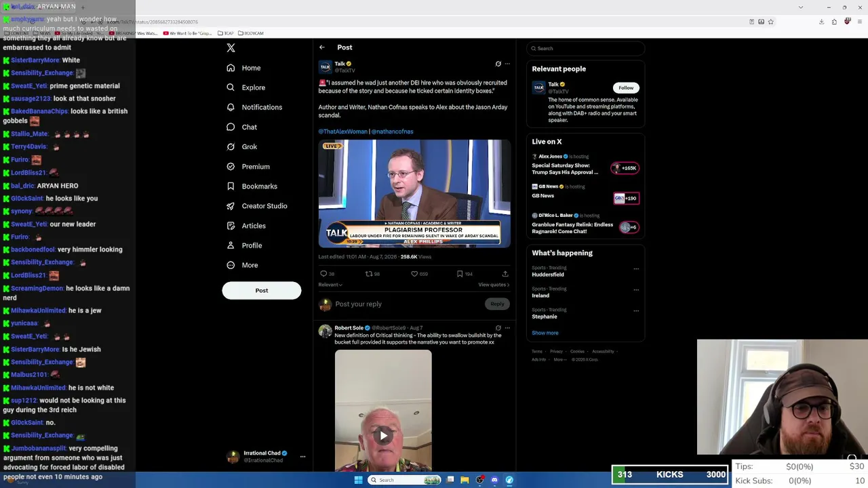Open the Premium sidebar item
This screenshot has height=488, width=868.
point(248,166)
